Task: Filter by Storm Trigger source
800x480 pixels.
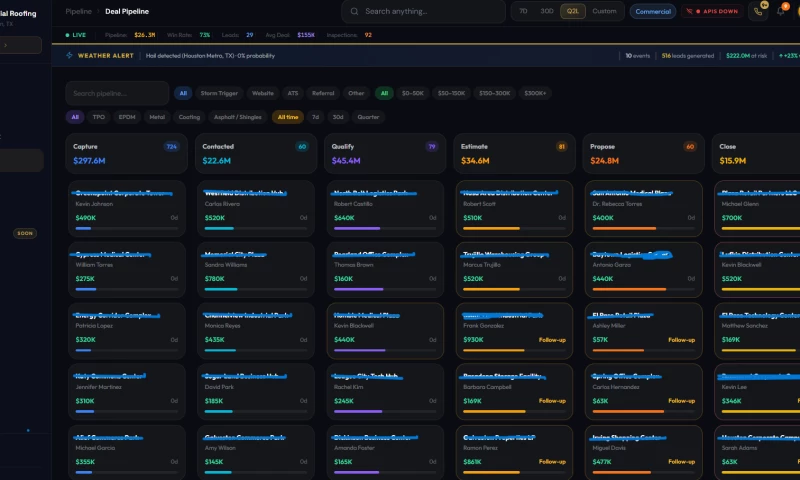Action: [219, 93]
